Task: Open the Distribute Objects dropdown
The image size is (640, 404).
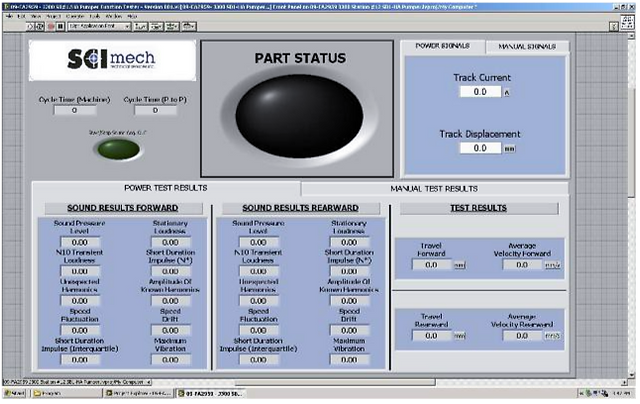Action: [157, 27]
